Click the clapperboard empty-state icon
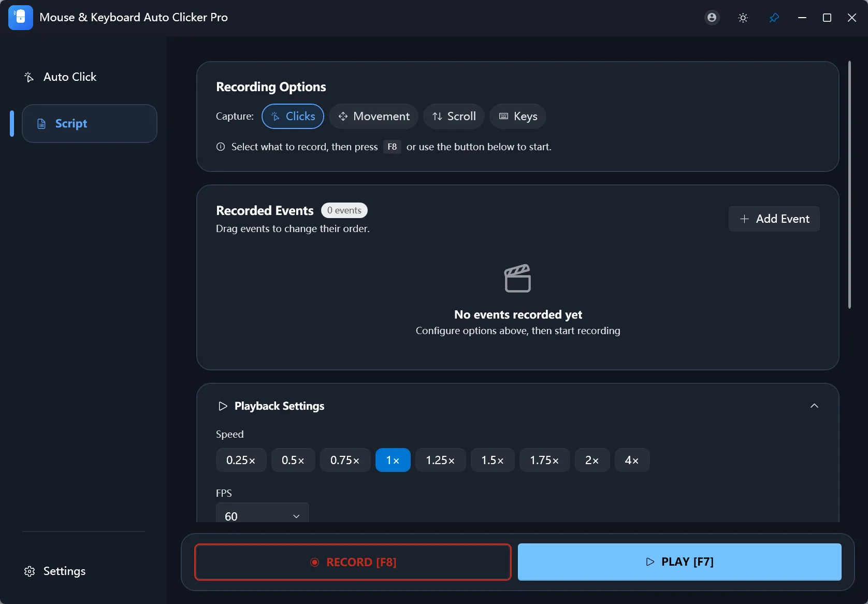868x604 pixels. tap(518, 278)
